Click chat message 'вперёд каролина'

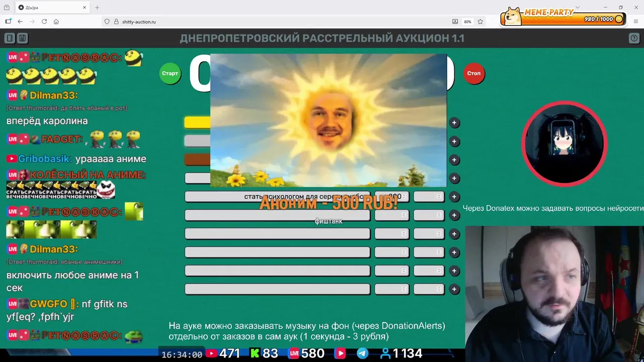pos(47,121)
